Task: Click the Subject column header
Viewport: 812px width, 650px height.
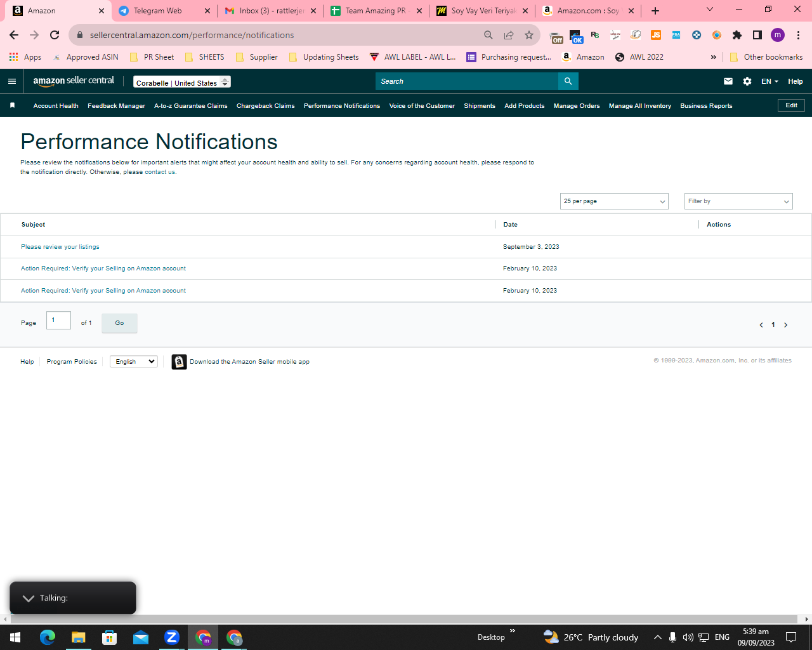Action: pos(33,225)
